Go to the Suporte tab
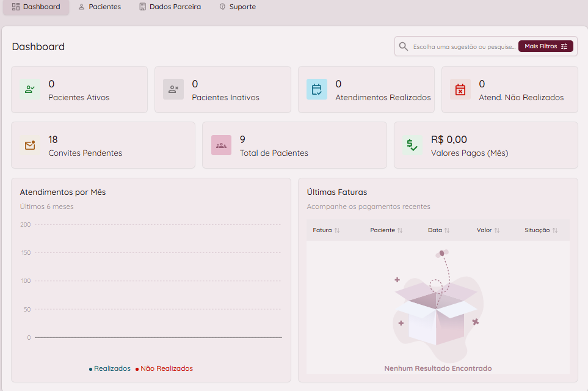 (238, 7)
